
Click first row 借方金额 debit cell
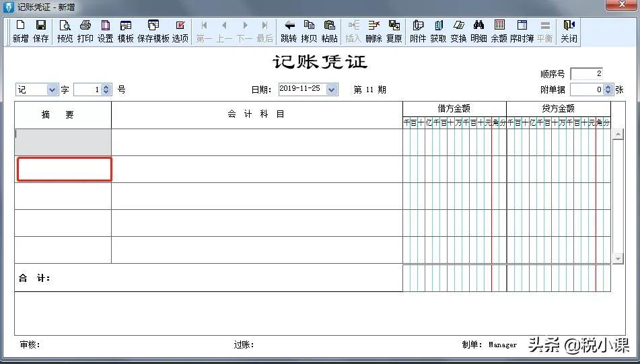click(x=455, y=142)
